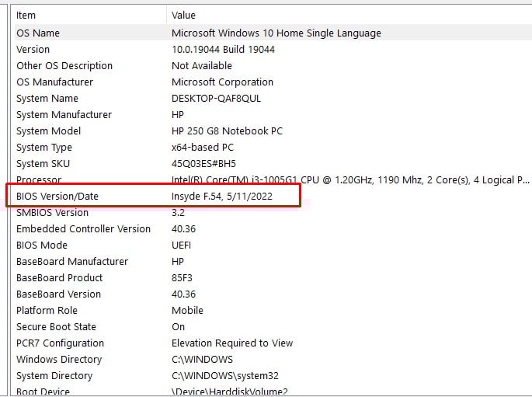Screen dimensions: 532x397
Task: Select the System Manufacturer row label
Action: 64,115
